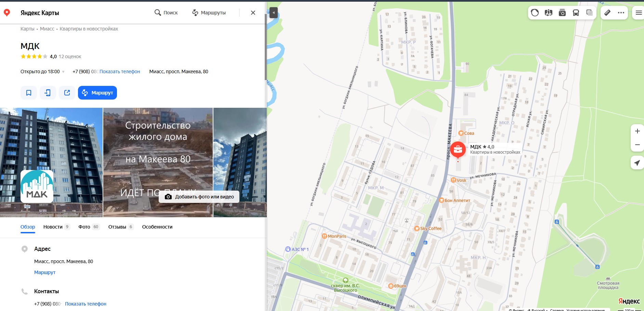
Task: Open the Маршруты route planner
Action: tap(209, 13)
